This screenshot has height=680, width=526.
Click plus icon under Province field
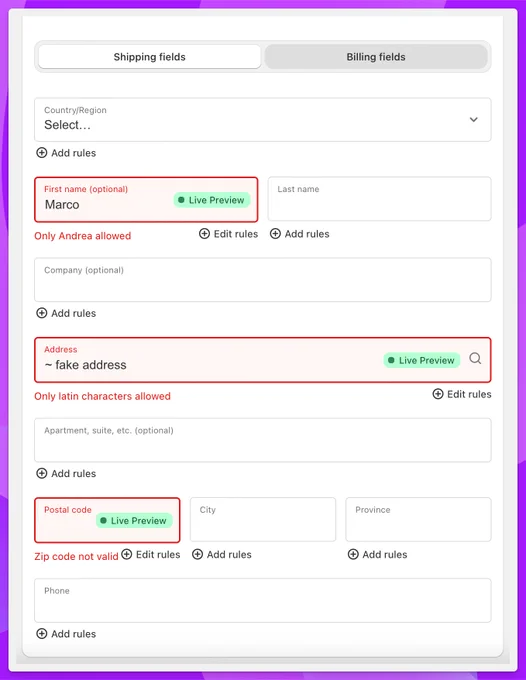click(x=353, y=554)
